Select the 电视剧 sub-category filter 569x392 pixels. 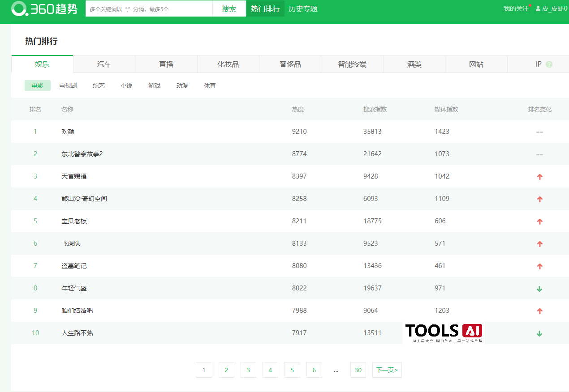[68, 85]
